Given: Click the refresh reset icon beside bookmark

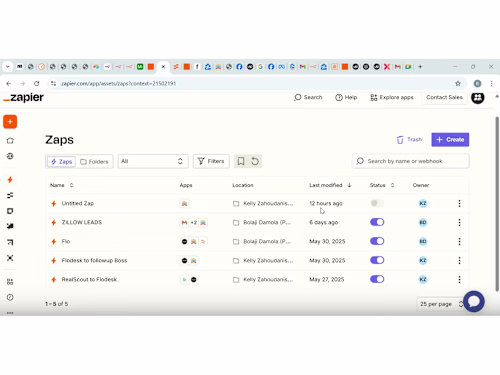Looking at the screenshot, I should pyautogui.click(x=255, y=161).
